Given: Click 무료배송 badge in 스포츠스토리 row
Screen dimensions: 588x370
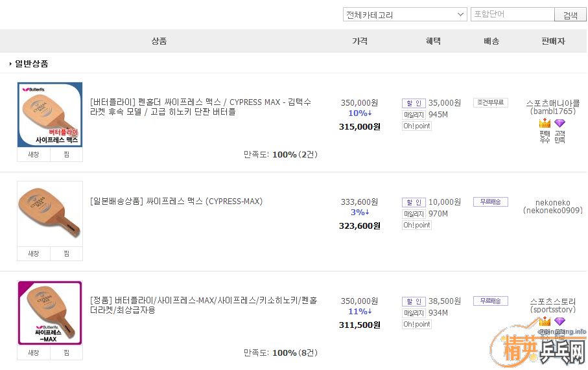Looking at the screenshot, I should click(491, 301).
